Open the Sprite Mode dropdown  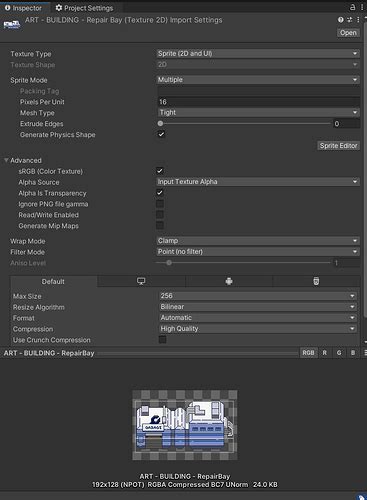coord(258,80)
